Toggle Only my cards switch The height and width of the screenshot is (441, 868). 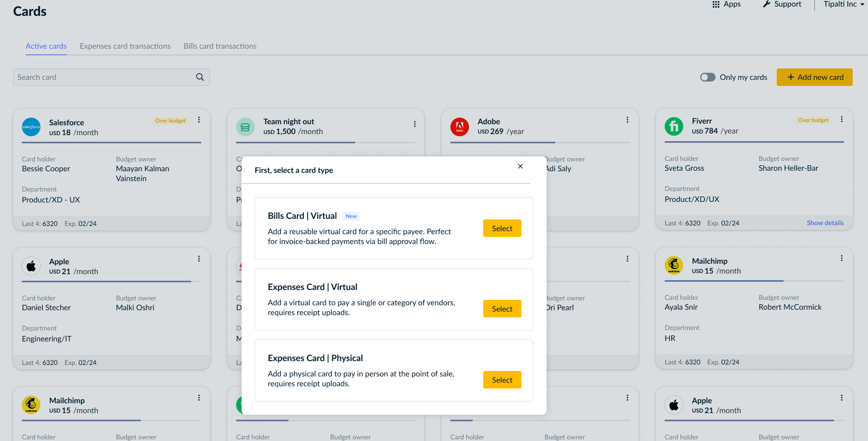(708, 77)
